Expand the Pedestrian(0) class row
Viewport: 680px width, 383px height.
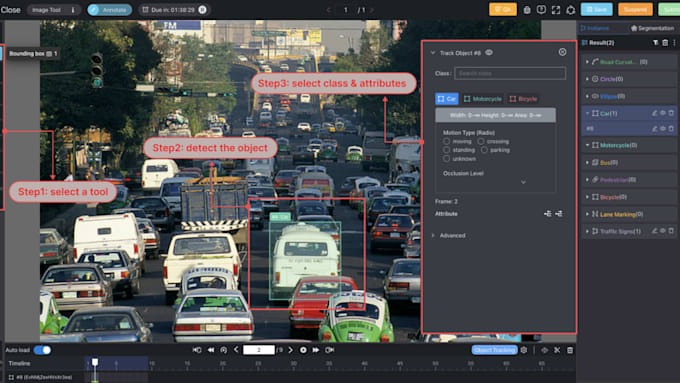[587, 180]
